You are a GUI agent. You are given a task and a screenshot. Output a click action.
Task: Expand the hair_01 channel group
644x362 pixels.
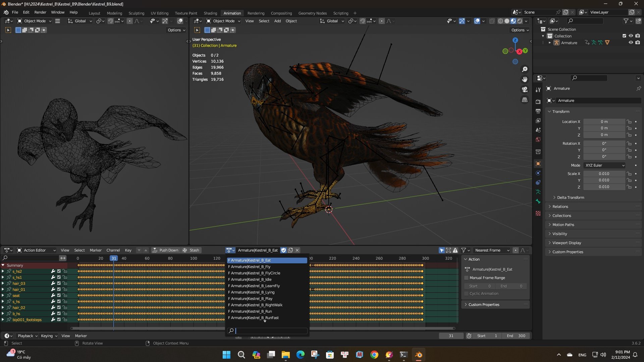pyautogui.click(x=3, y=290)
